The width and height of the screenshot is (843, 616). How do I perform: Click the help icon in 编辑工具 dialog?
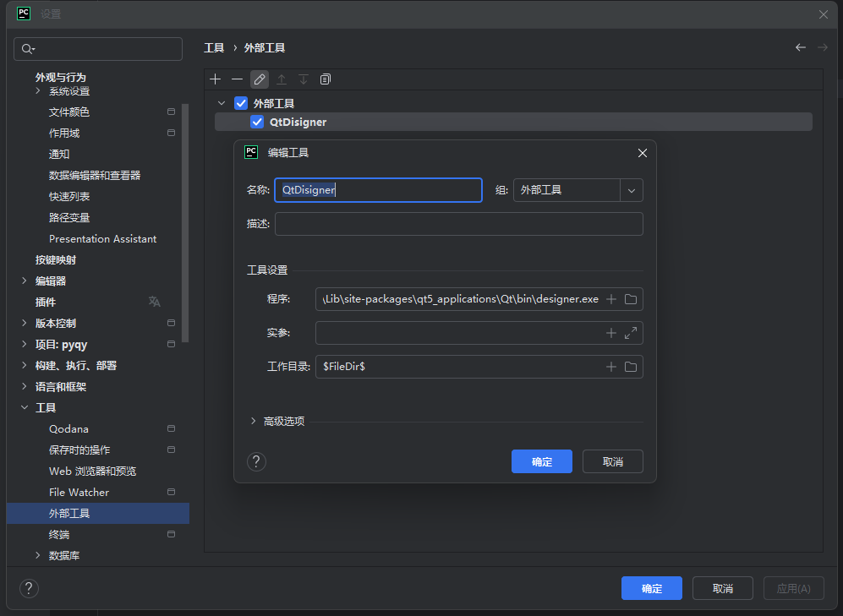(256, 461)
